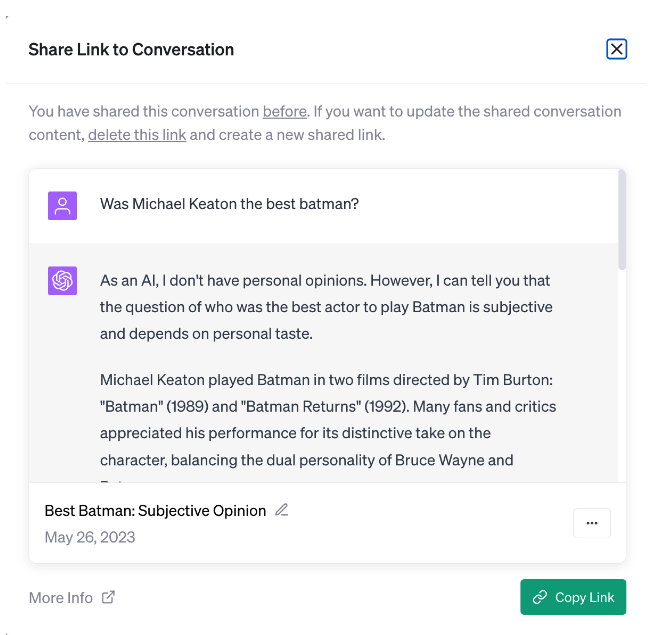The image size is (659, 635).
Task: Click the user avatar icon
Action: pos(63,206)
